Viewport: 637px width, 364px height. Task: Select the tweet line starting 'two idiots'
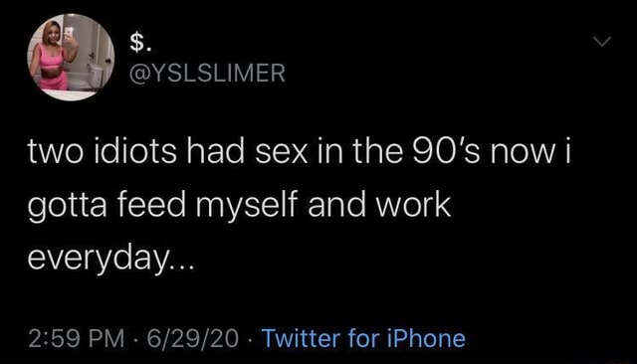pyautogui.click(x=300, y=151)
